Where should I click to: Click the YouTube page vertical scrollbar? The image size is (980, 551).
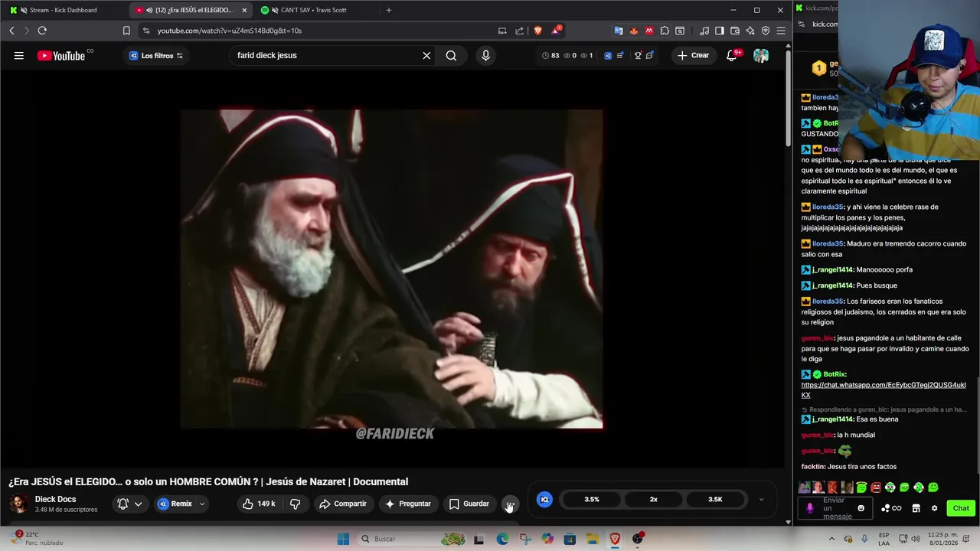point(789,99)
